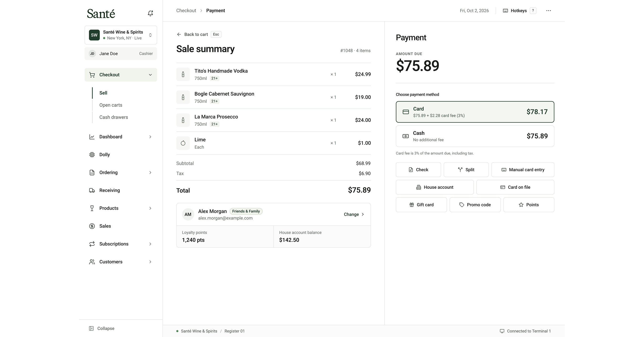Click the back arrow next to Back to cart
The height and width of the screenshot is (337, 644).
click(179, 35)
